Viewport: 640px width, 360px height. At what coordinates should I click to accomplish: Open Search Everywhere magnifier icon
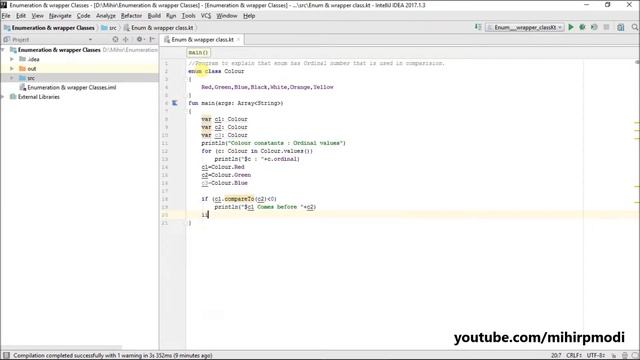point(635,27)
